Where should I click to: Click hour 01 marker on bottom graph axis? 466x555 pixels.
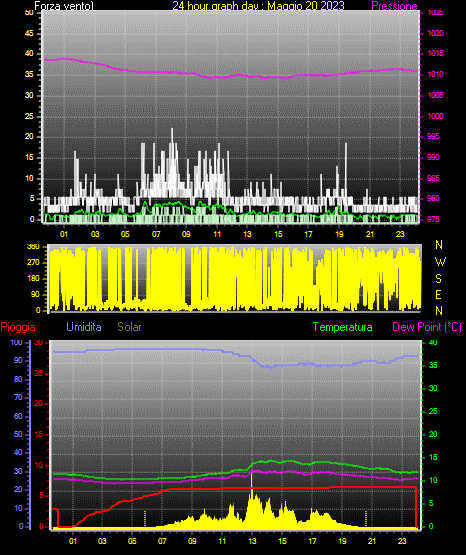pos(73,541)
